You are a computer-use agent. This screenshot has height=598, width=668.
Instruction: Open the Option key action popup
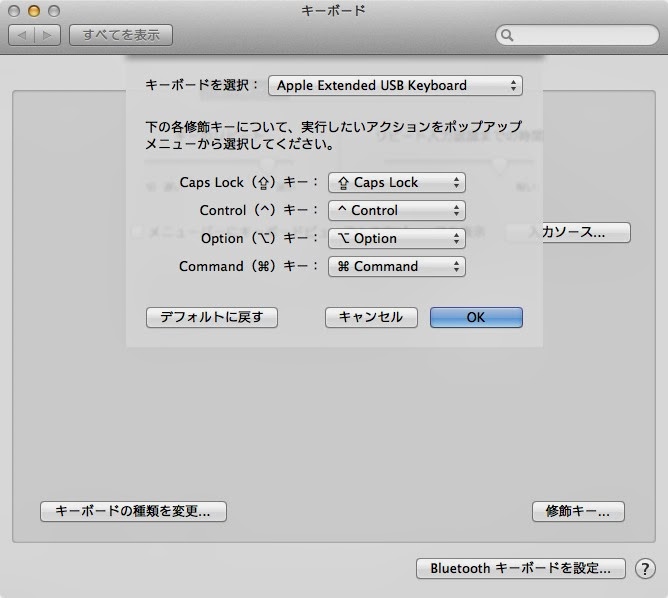click(397, 239)
